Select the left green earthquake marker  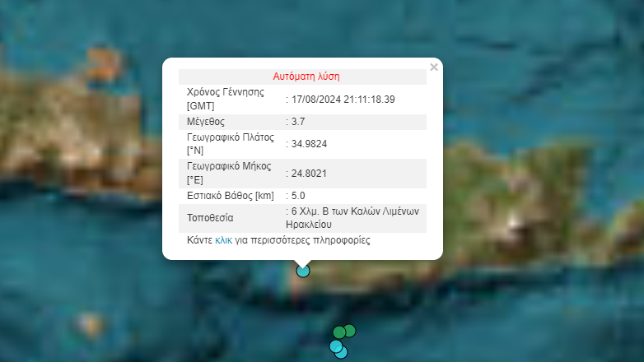tap(339, 332)
